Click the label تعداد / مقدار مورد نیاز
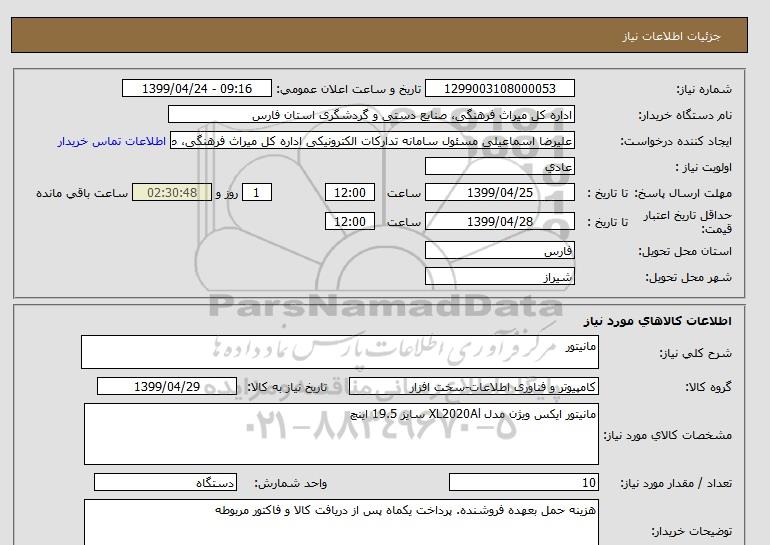The image size is (770, 545). pyautogui.click(x=676, y=484)
